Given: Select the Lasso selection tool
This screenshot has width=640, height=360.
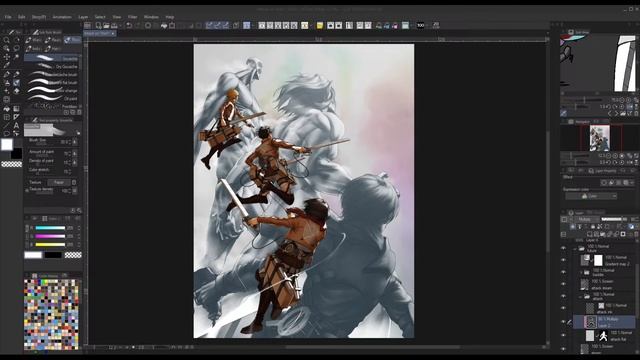Looking at the screenshot, I should [16, 48].
